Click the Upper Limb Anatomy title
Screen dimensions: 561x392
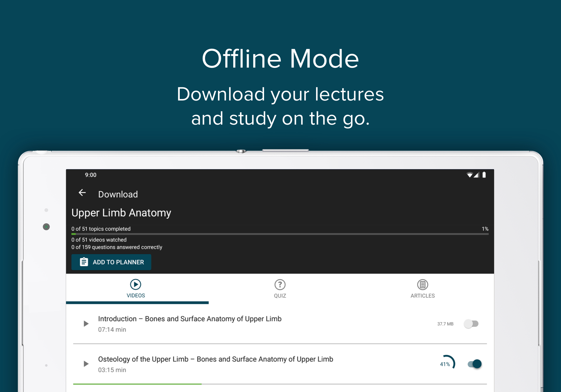pyautogui.click(x=121, y=212)
